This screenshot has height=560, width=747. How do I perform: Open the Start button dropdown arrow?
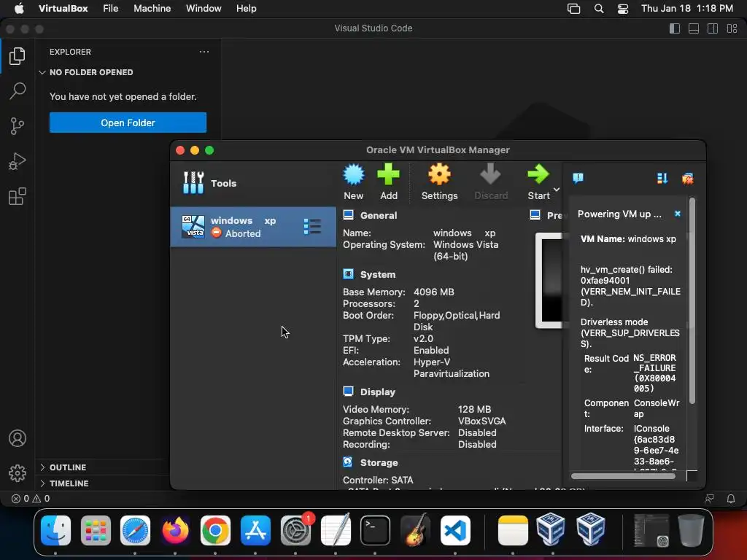pyautogui.click(x=557, y=190)
